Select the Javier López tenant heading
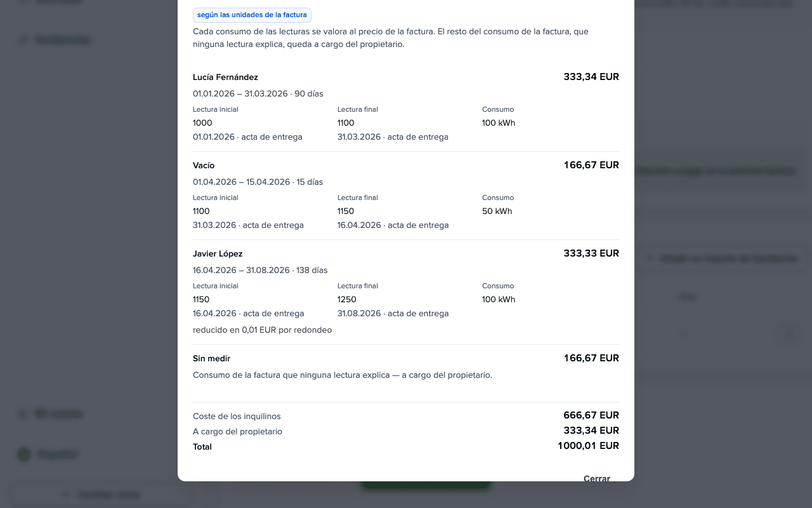The image size is (812, 508). pos(218,253)
